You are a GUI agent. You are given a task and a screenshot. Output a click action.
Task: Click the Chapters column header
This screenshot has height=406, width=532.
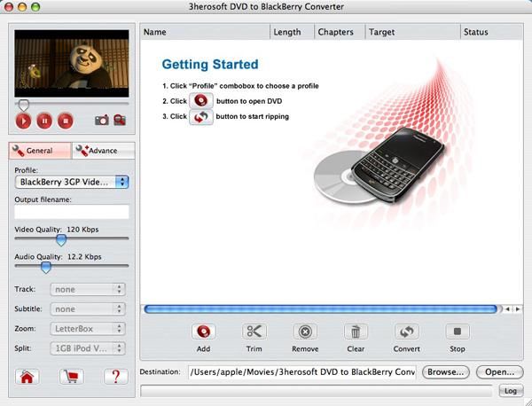click(x=340, y=32)
